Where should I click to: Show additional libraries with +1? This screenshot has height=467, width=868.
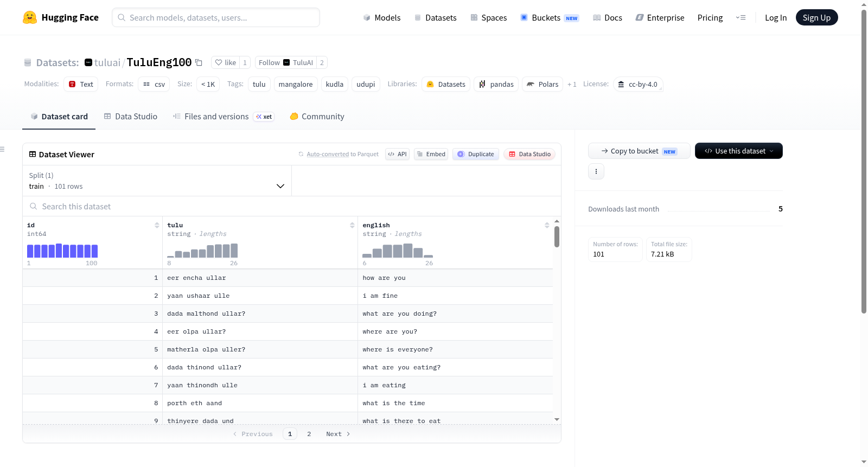(572, 85)
